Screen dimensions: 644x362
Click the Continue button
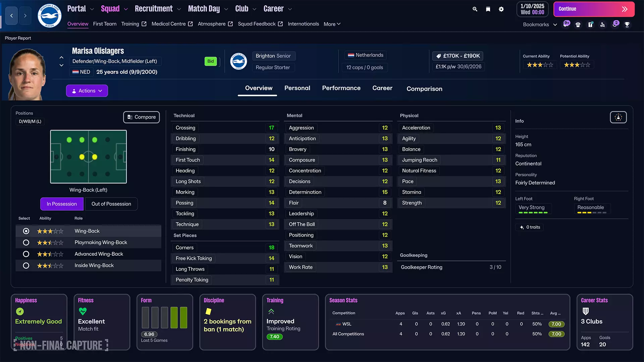click(x=594, y=9)
